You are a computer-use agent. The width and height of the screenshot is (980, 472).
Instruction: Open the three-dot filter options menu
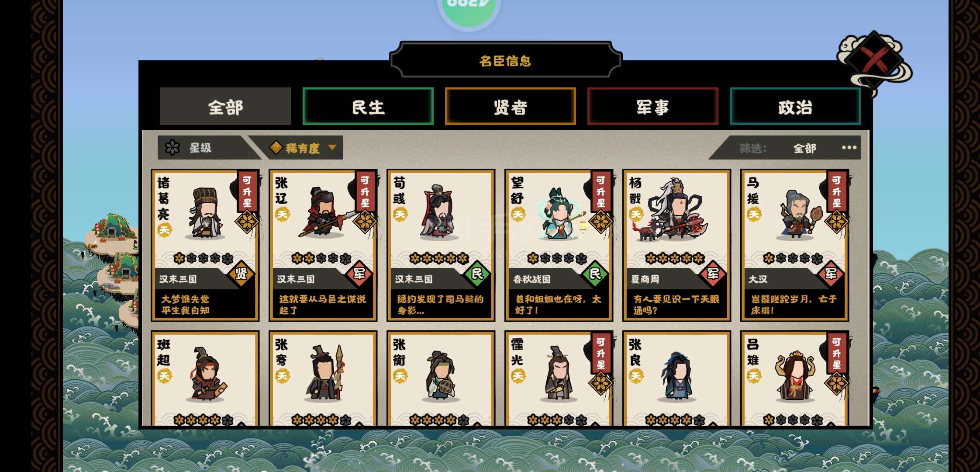[849, 147]
